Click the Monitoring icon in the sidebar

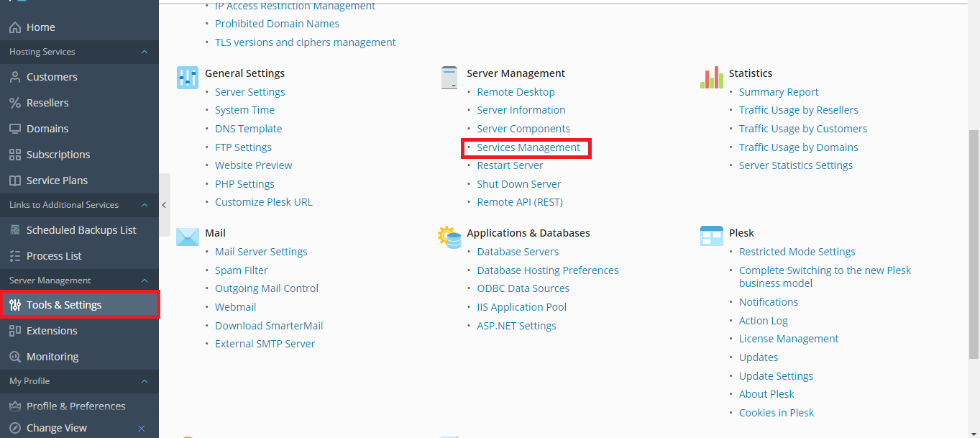pyautogui.click(x=15, y=357)
